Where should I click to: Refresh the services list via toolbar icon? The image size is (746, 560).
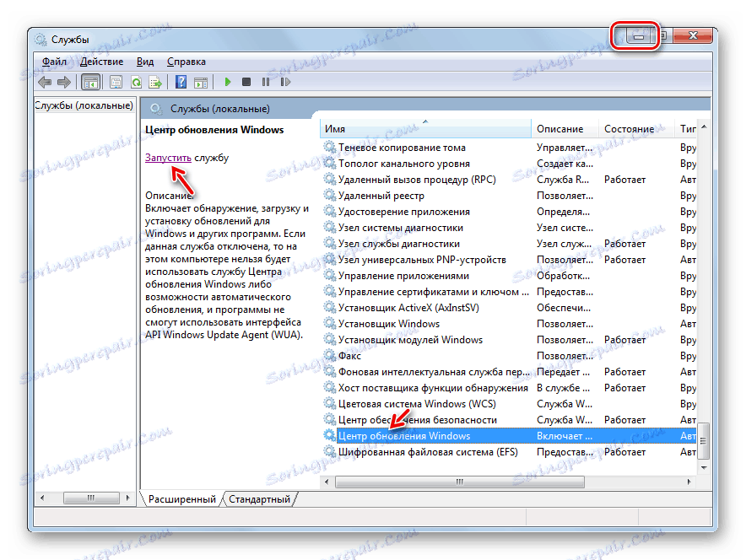[x=136, y=83]
